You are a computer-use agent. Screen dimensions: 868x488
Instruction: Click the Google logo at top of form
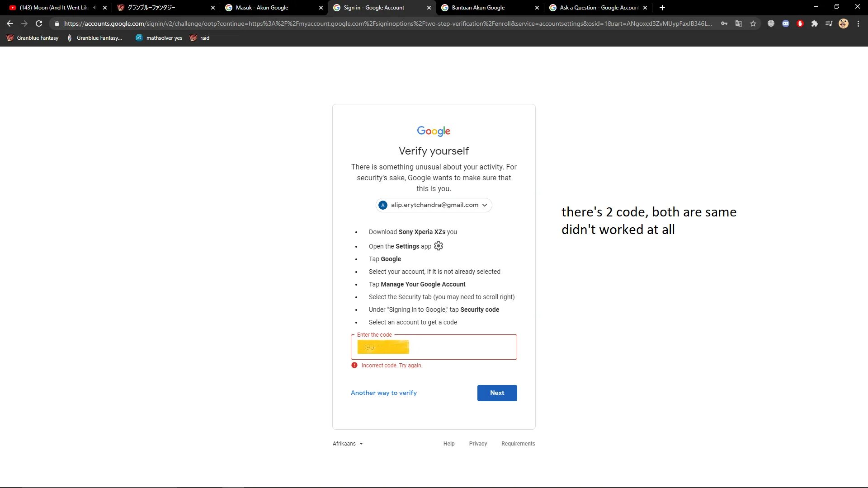(434, 131)
